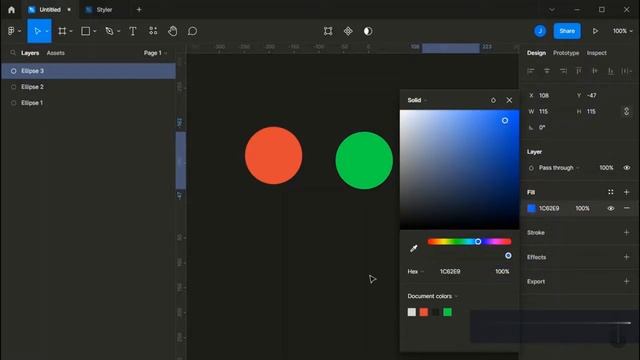640x360 pixels.
Task: Click the search icon in Layers panel
Action: click(x=13, y=53)
